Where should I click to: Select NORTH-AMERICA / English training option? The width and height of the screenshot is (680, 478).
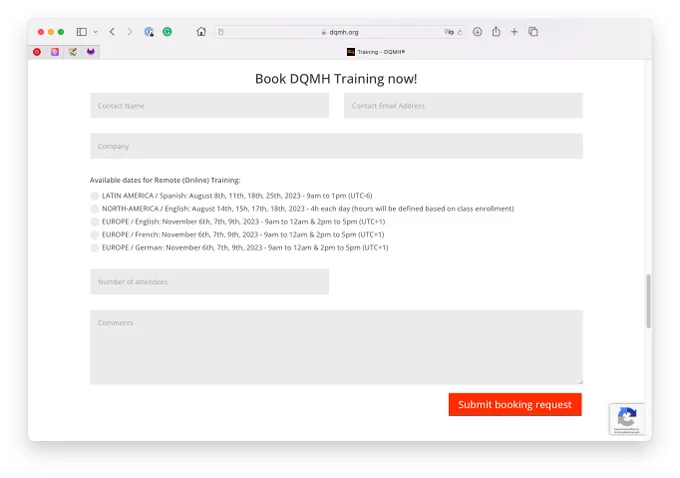94,209
